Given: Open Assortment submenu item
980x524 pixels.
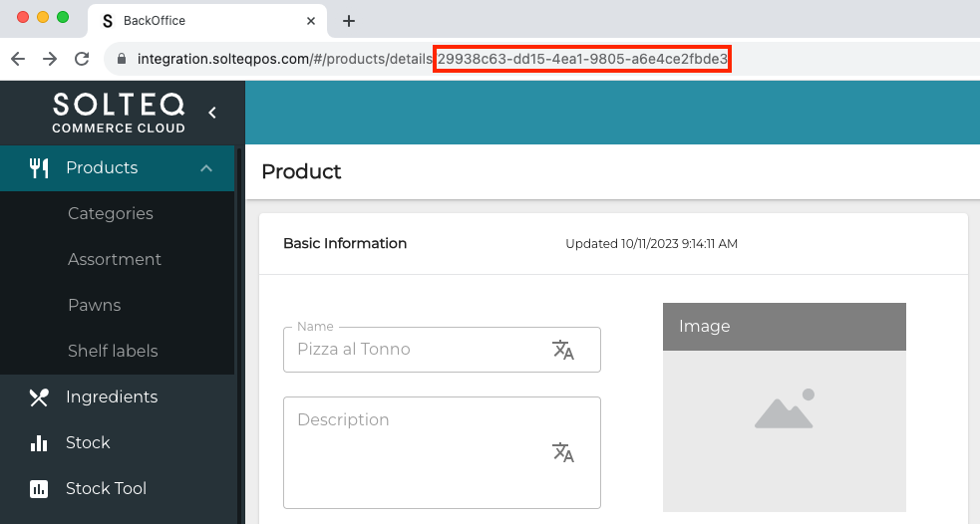Looking at the screenshot, I should coord(115,259).
